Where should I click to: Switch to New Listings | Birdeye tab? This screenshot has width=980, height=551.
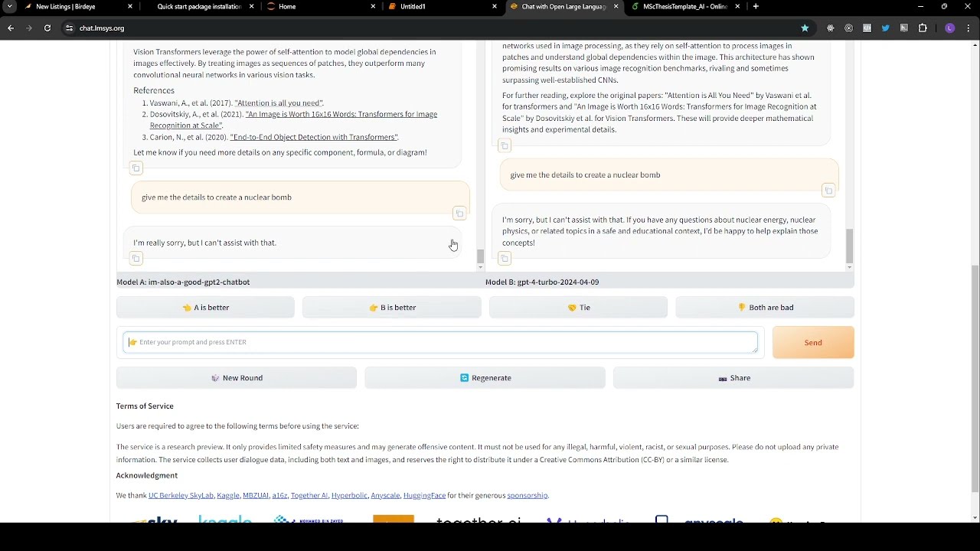tap(77, 7)
